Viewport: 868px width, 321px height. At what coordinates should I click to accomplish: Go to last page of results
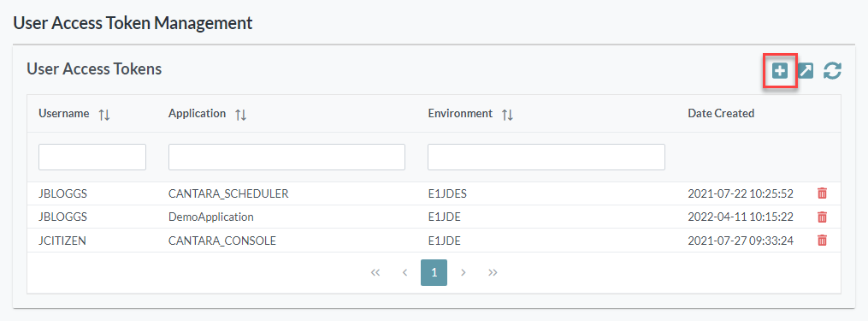tap(493, 272)
